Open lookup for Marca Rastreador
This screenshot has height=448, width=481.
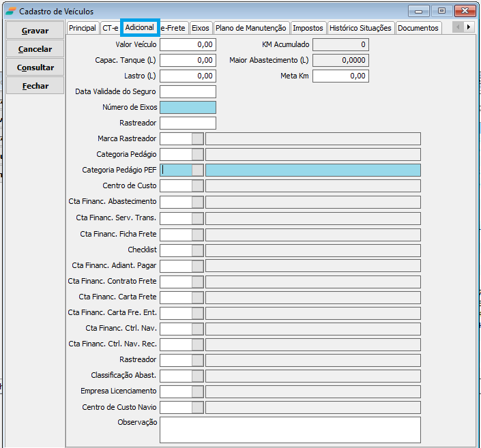(198, 138)
